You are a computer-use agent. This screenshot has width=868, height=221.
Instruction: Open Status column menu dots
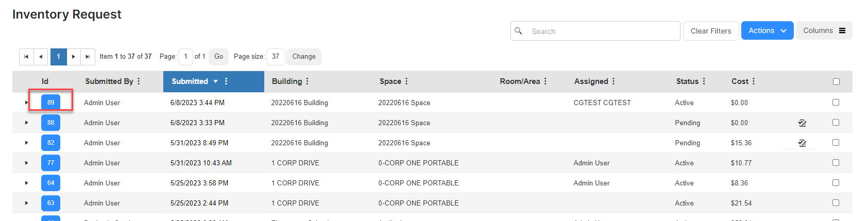[704, 81]
